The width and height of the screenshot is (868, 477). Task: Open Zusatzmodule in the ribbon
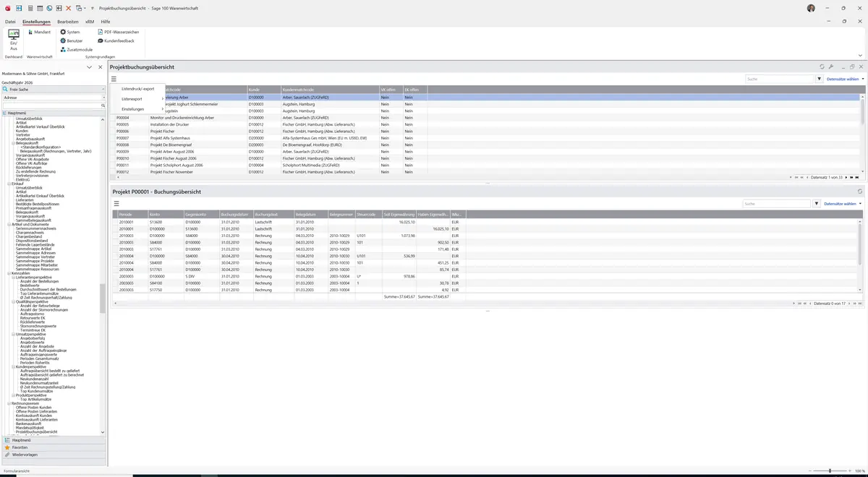point(76,50)
